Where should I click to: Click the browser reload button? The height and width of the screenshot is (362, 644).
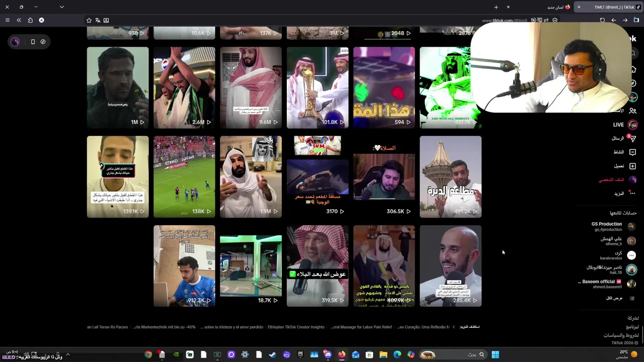[602, 20]
